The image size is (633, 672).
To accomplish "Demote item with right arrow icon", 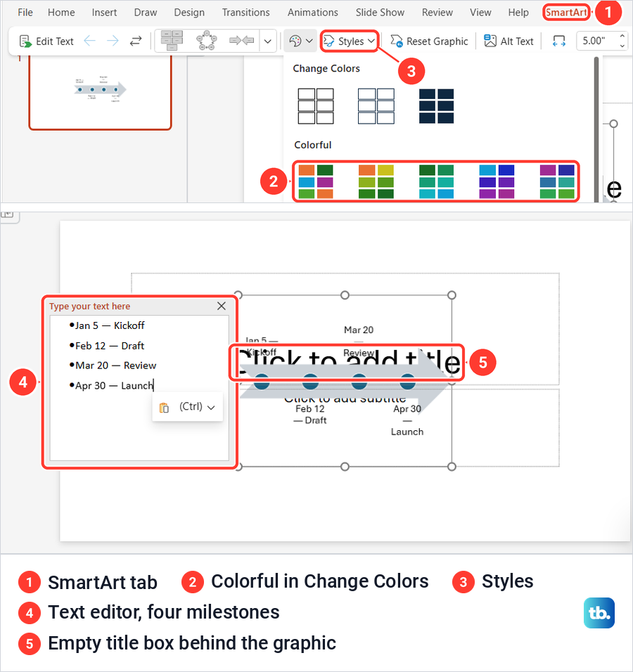I will (x=113, y=41).
